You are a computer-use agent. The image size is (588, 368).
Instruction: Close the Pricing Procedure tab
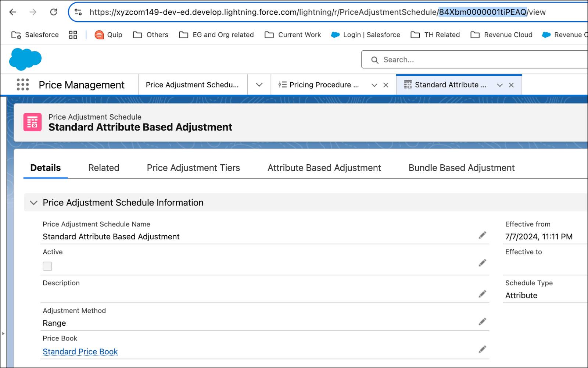click(x=386, y=85)
